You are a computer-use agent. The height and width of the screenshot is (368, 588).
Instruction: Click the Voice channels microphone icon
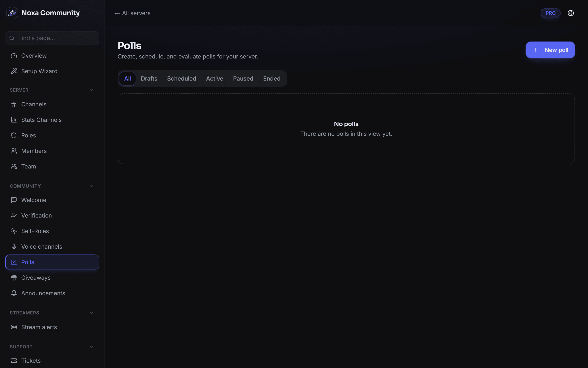tap(14, 247)
